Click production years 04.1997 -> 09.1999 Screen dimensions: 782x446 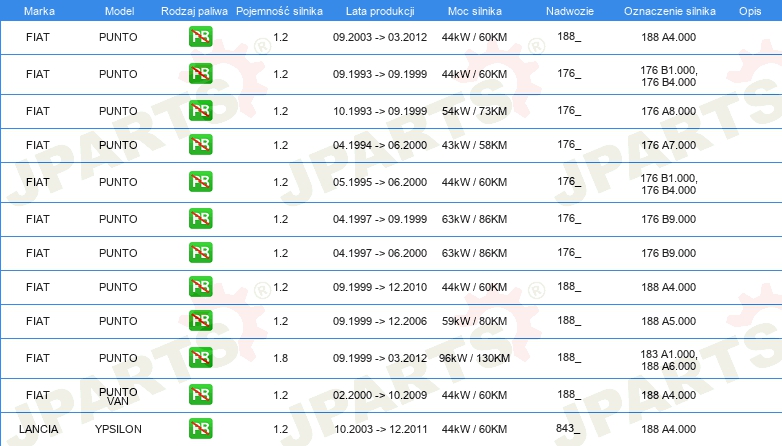coord(380,219)
